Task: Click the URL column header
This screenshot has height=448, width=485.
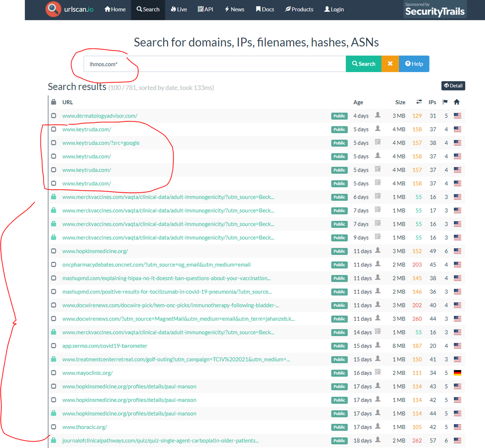Action: pyautogui.click(x=67, y=102)
